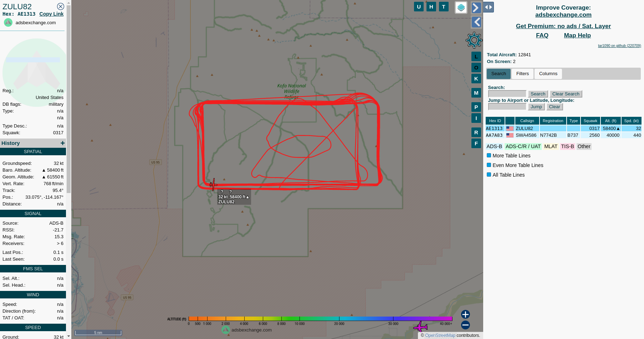Viewport: 644px width, 339px height.
Task: Click the right chevron sidebar arrow
Action: (476, 7)
